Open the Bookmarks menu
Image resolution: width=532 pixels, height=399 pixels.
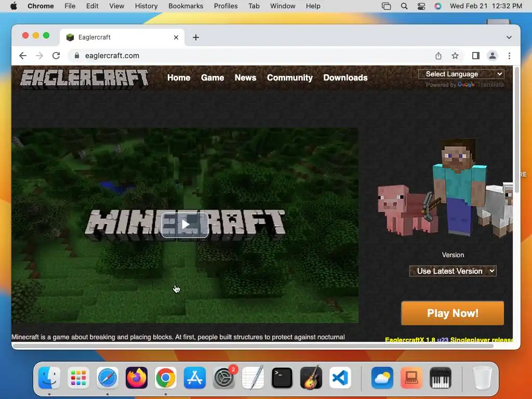[186, 6]
